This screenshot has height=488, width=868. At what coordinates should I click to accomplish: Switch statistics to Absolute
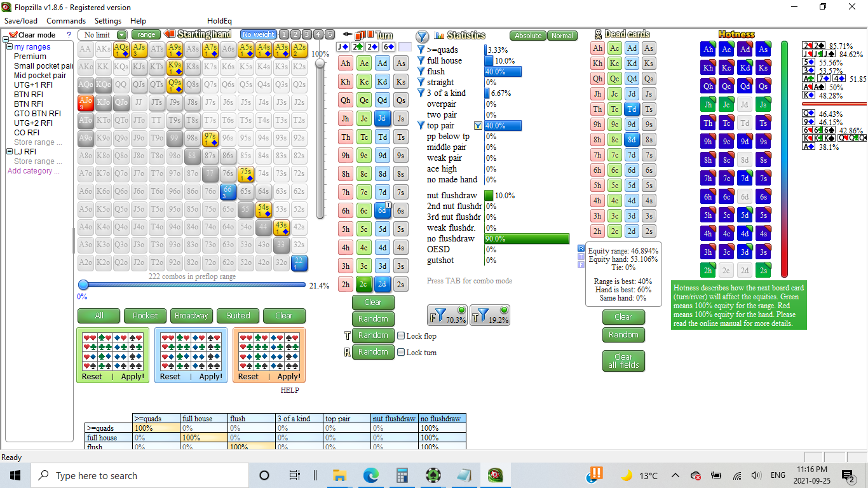tap(528, 36)
